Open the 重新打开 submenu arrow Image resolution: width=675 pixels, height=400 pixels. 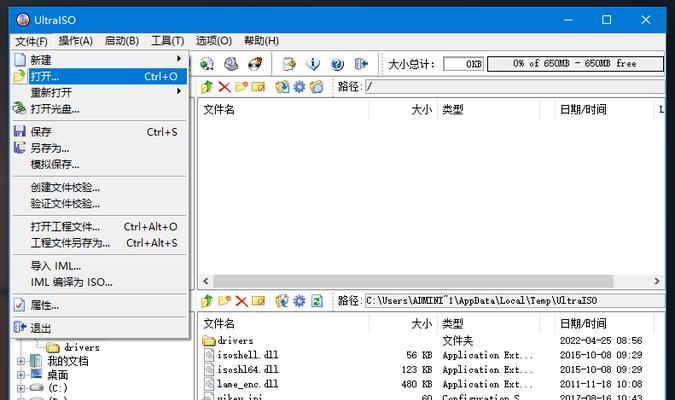178,92
